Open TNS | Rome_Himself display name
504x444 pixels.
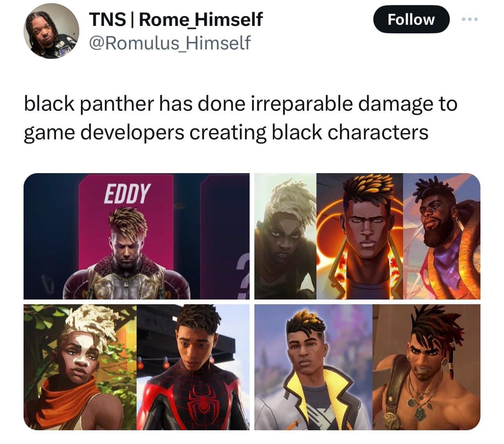[x=176, y=19]
